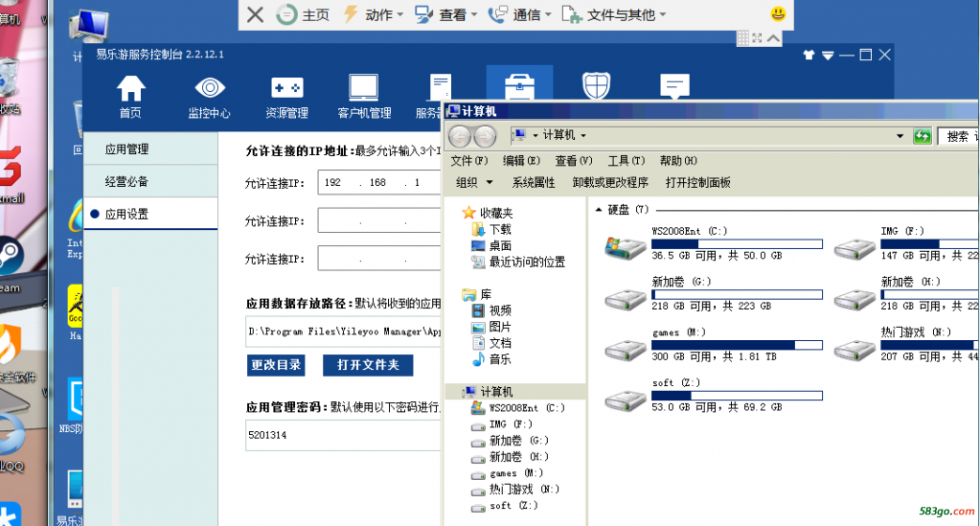The image size is (980, 526).
Task: Select soft (Z:) drive icon in main pane
Action: pos(626,400)
